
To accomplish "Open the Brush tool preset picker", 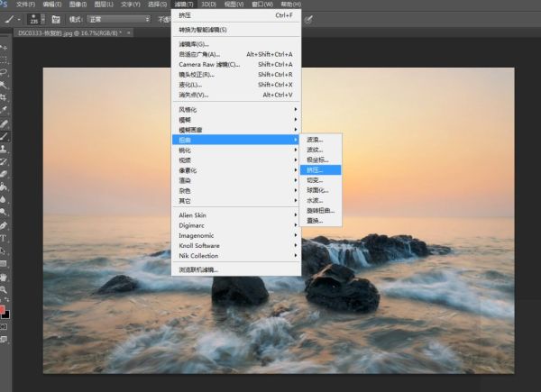I will click(x=12, y=19).
